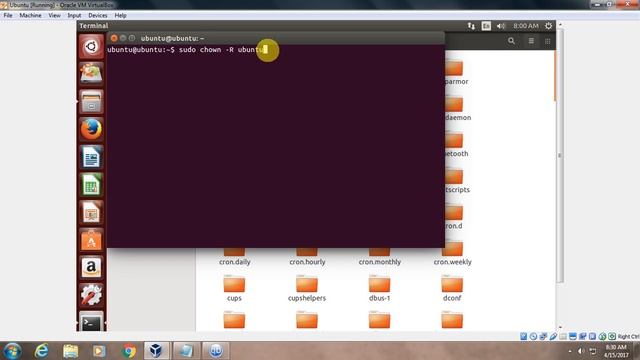Open the VirtualBox Devices menu

coord(98,16)
